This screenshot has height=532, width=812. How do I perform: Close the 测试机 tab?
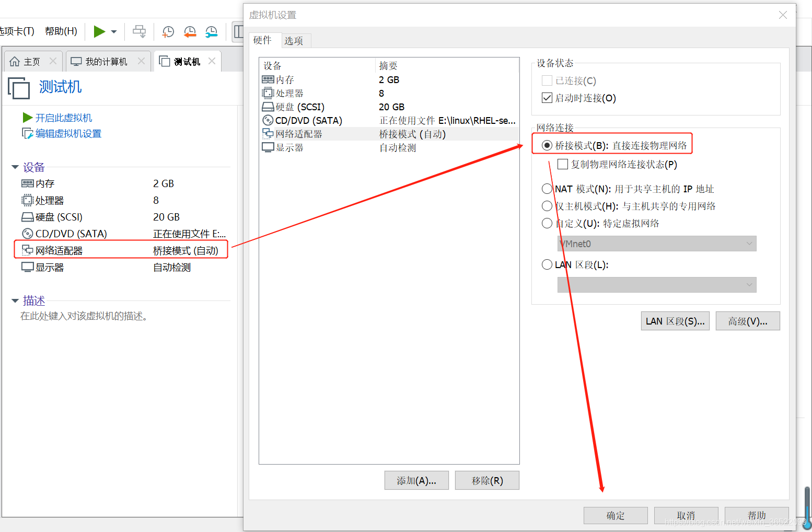(x=212, y=61)
